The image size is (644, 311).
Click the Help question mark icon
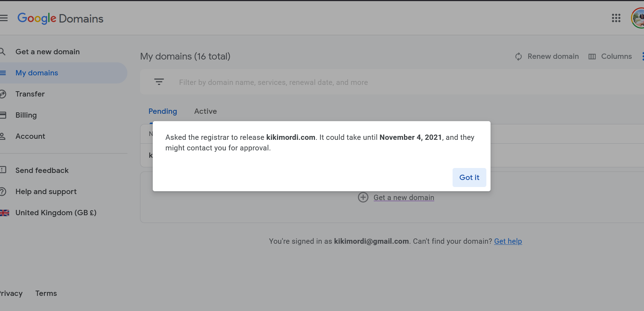pos(3,192)
